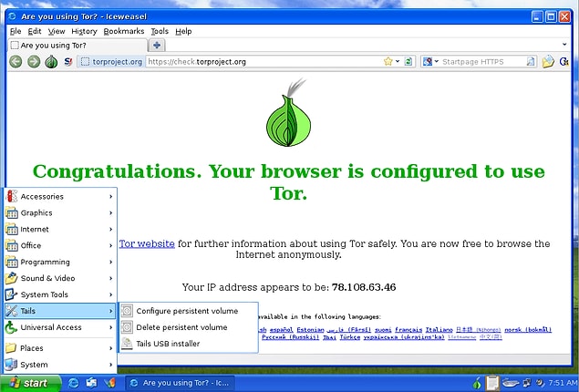The width and height of the screenshot is (579, 392).
Task: Expand the Office submenu
Action: coord(60,245)
